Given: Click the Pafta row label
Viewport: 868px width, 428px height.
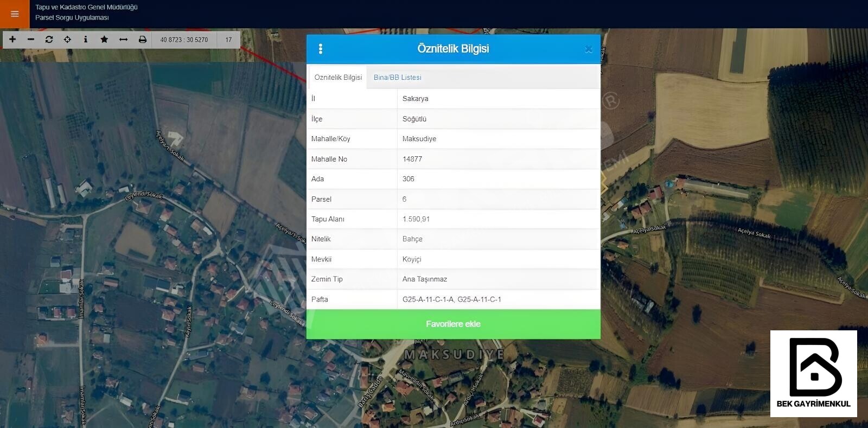Looking at the screenshot, I should pyautogui.click(x=320, y=299).
